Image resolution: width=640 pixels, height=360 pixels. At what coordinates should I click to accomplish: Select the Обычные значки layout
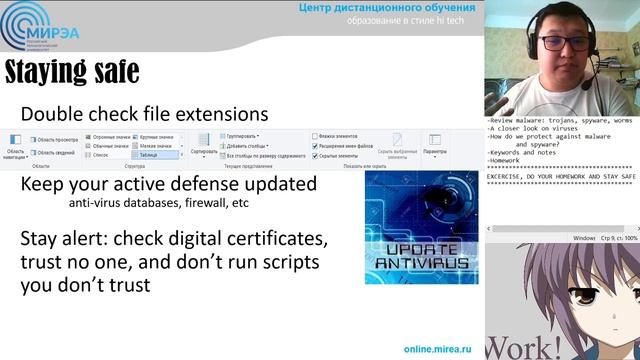point(107,146)
